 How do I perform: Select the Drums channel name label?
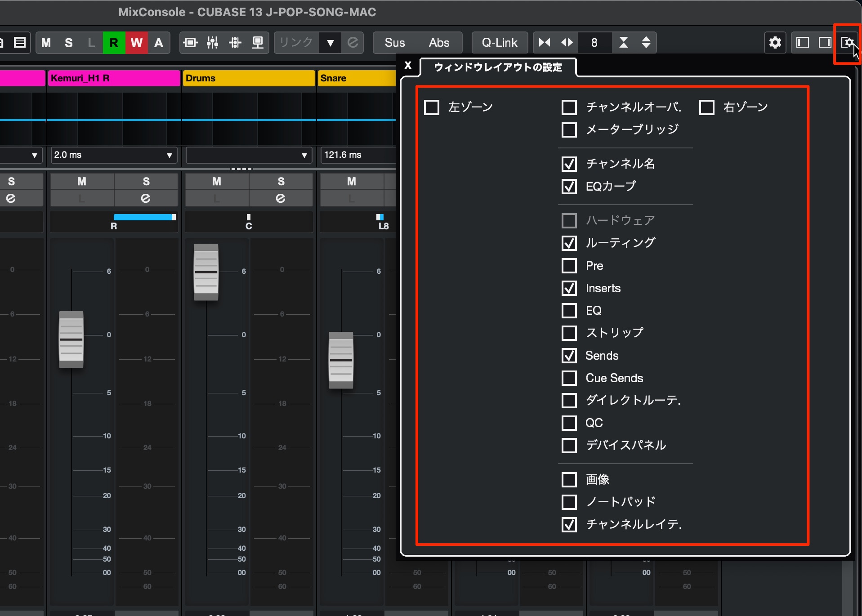point(249,78)
